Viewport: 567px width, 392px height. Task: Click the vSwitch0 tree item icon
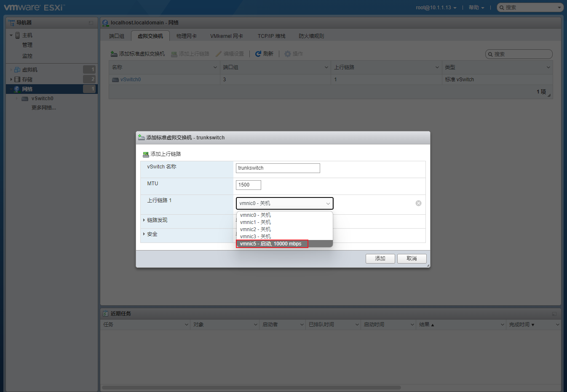[25, 99]
